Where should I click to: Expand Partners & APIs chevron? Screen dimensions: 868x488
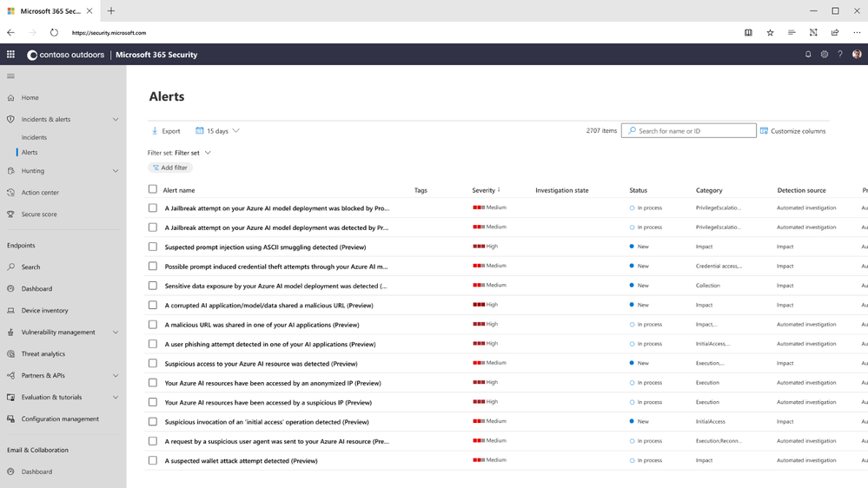tap(116, 376)
